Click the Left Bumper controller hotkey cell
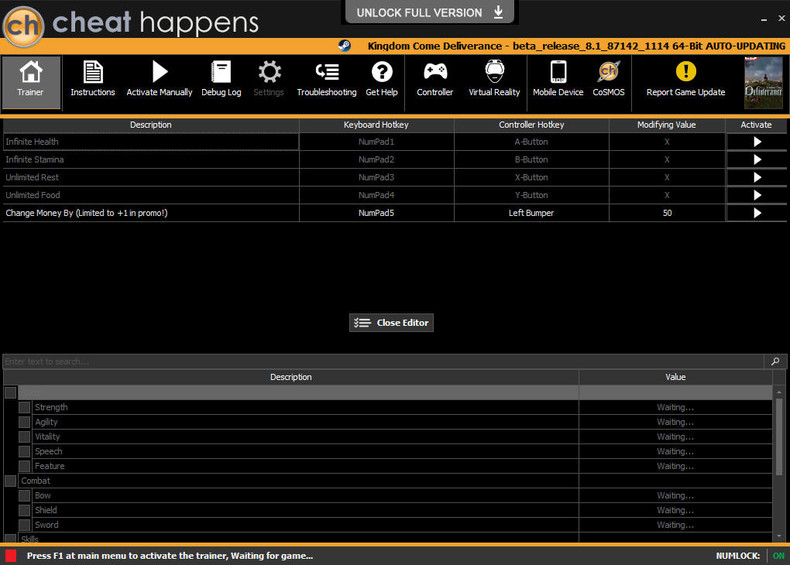This screenshot has height=565, width=790. [x=531, y=213]
